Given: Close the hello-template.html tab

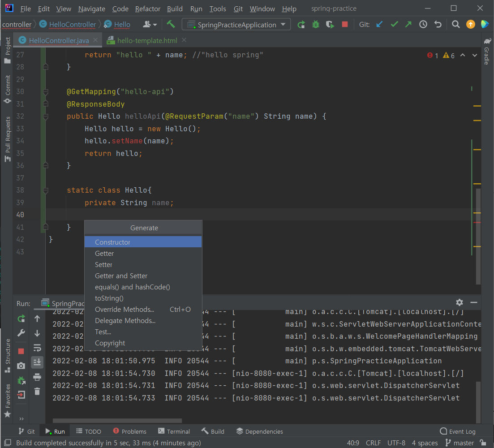Looking at the screenshot, I should [x=185, y=40].
